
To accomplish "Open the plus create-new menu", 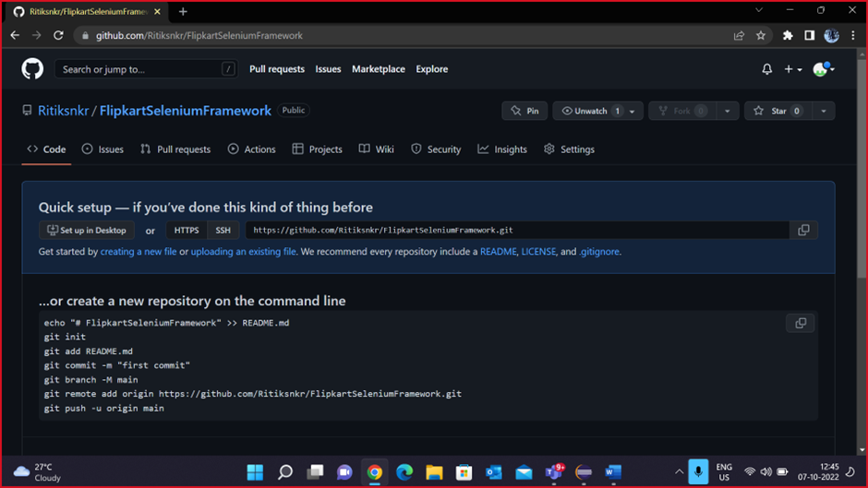I will [x=792, y=69].
